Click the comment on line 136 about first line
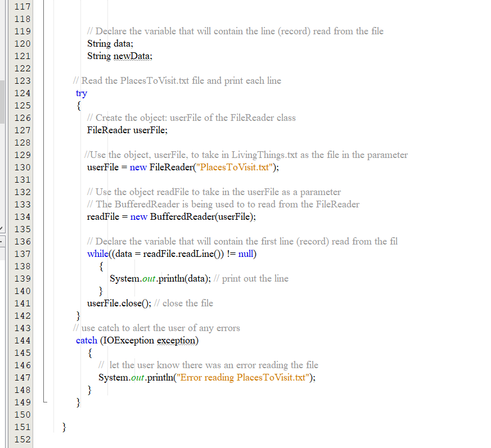Screen dimensions: 491x448 coord(242,242)
